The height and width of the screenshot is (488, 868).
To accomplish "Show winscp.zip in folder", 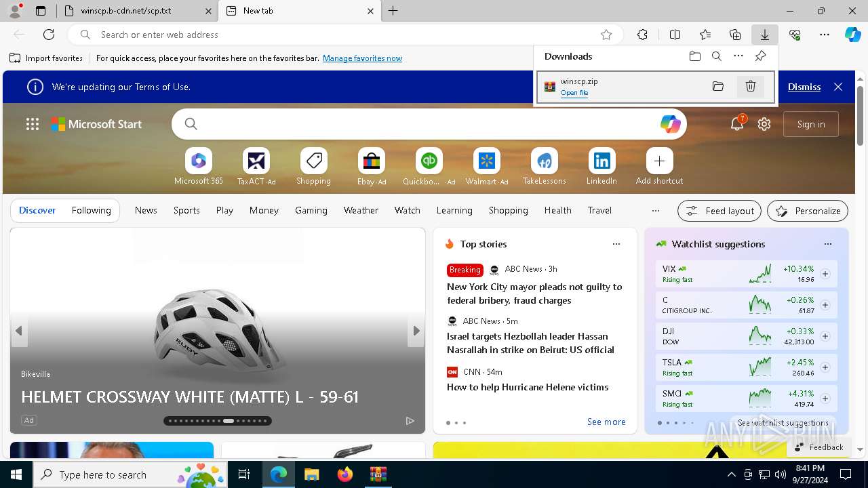I will 718,86.
